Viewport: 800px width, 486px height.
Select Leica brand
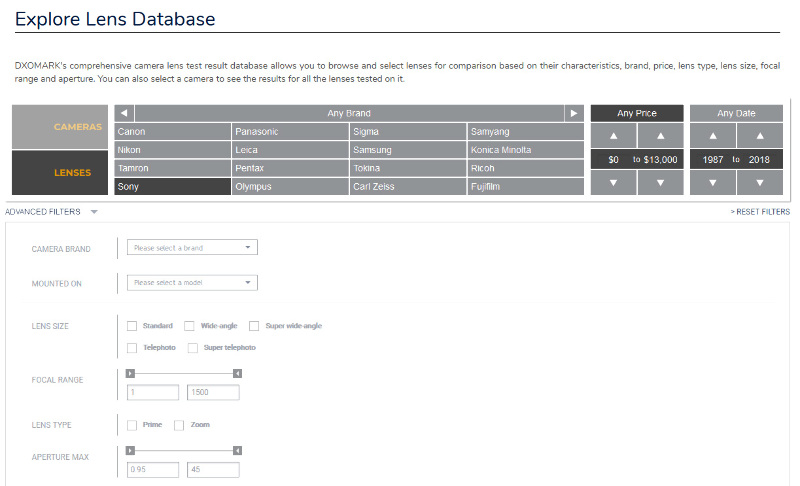point(290,150)
